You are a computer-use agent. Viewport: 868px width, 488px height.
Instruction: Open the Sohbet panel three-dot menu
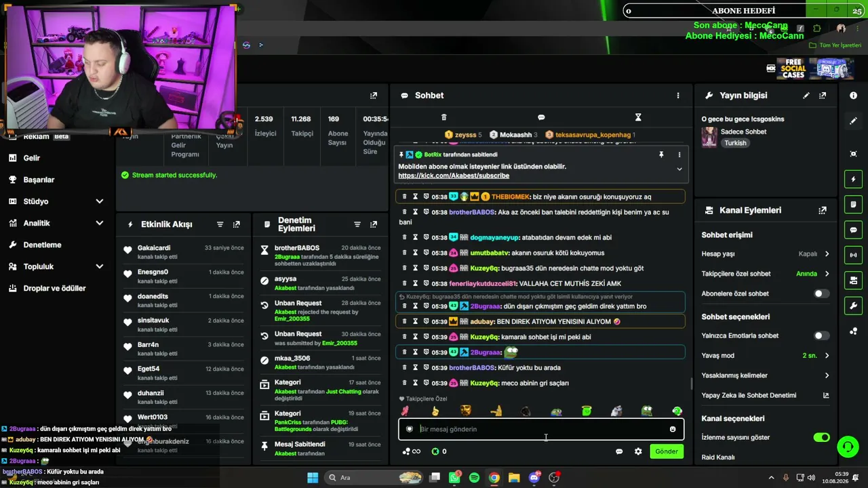(678, 96)
